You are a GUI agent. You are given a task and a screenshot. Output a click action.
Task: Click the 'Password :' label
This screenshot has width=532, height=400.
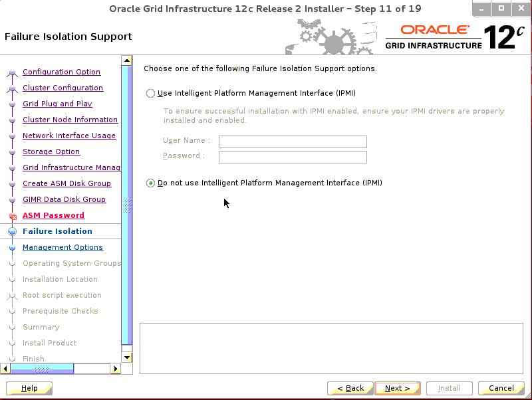click(184, 155)
